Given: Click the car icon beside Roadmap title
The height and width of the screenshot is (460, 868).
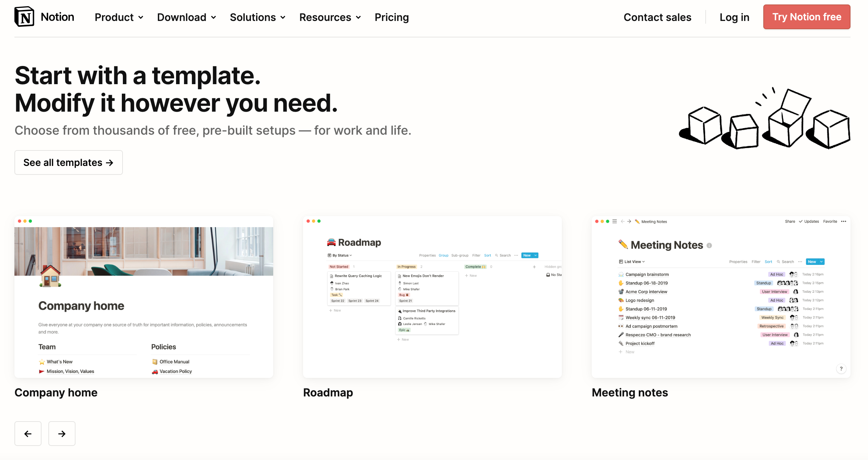Looking at the screenshot, I should [x=331, y=243].
